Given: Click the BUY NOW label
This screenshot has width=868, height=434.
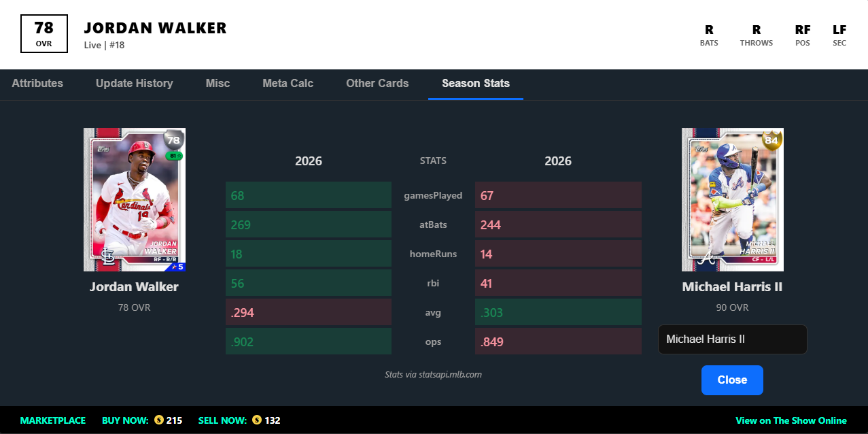Looking at the screenshot, I should (125, 420).
